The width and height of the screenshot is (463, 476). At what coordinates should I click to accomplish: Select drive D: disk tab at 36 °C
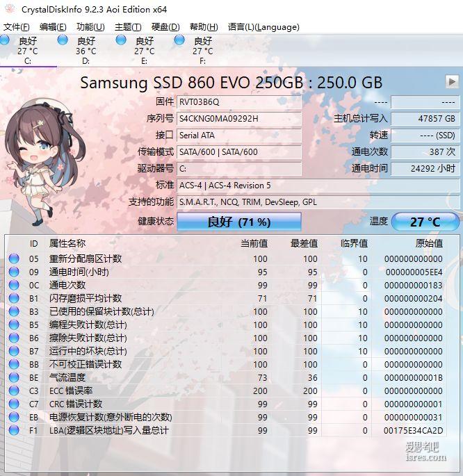tap(86, 51)
